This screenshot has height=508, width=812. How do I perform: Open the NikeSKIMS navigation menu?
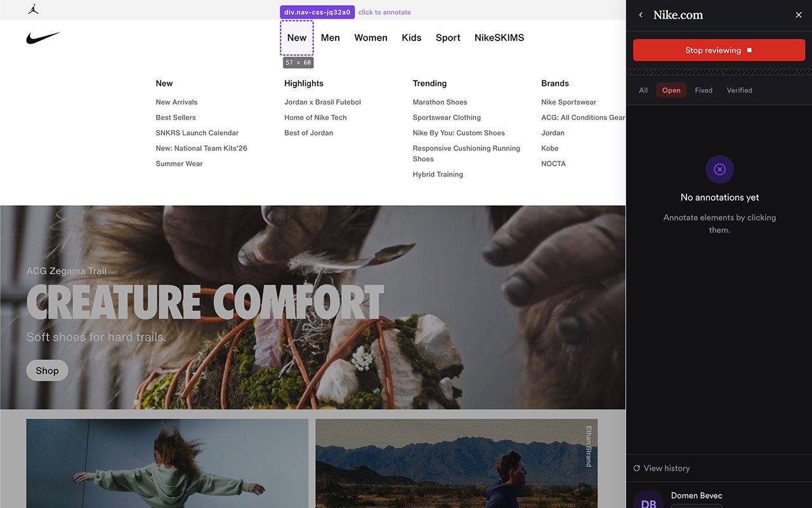point(499,37)
